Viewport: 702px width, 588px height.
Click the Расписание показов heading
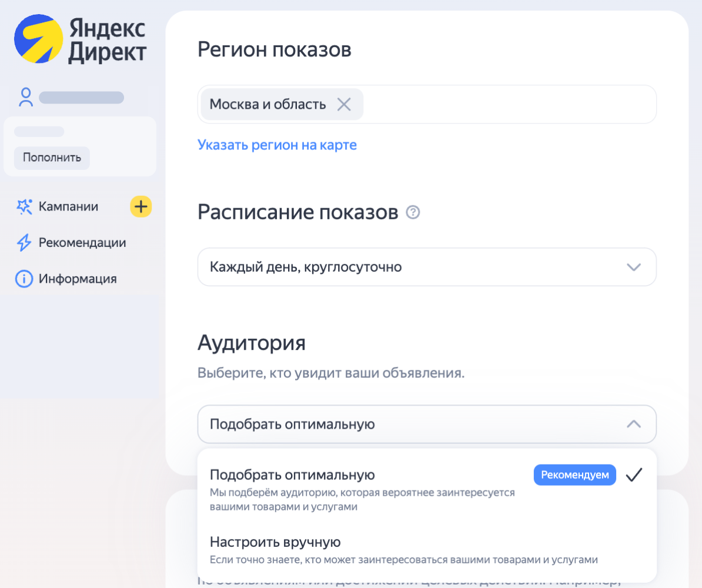297,212
